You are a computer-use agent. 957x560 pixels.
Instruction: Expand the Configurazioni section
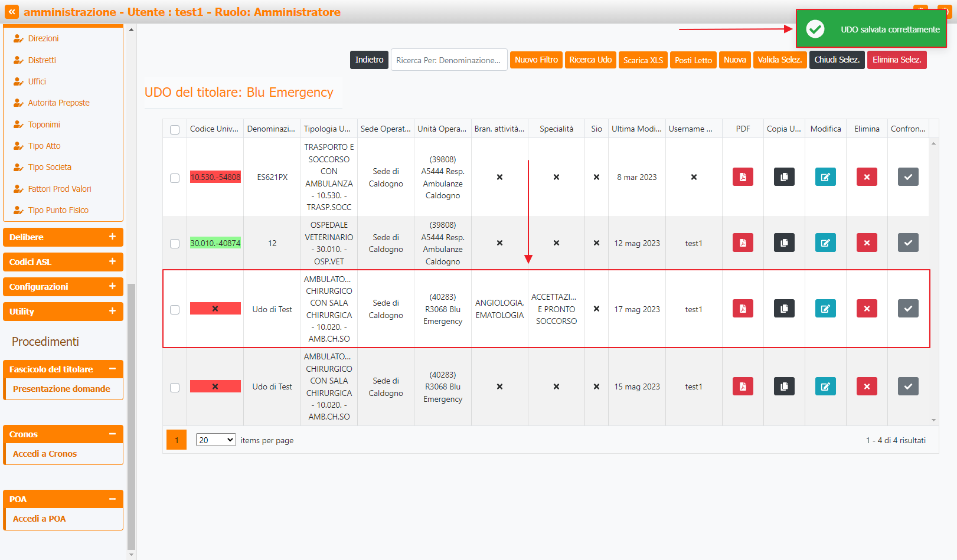[x=63, y=287]
